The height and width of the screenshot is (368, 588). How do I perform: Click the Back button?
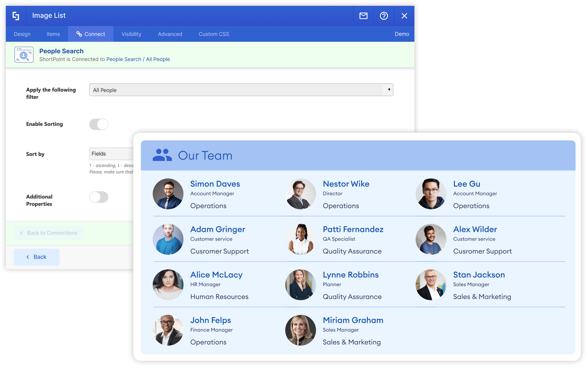pos(36,257)
